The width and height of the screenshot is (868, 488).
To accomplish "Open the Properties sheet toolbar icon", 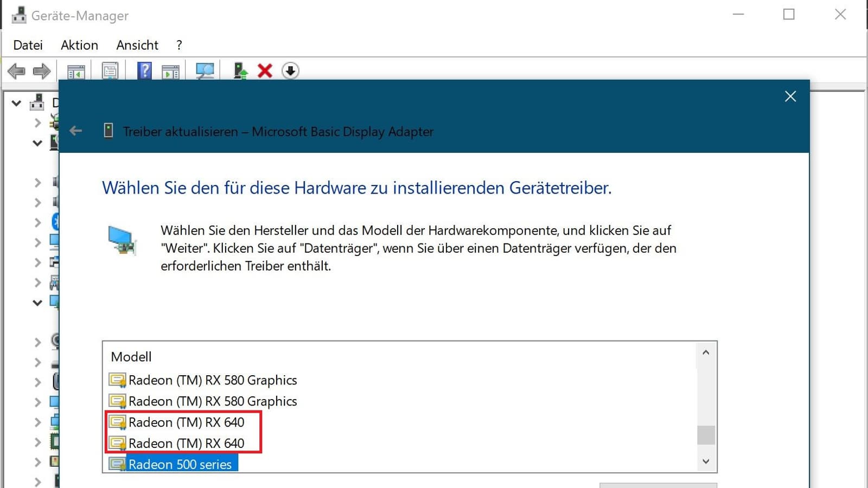I will coord(110,71).
